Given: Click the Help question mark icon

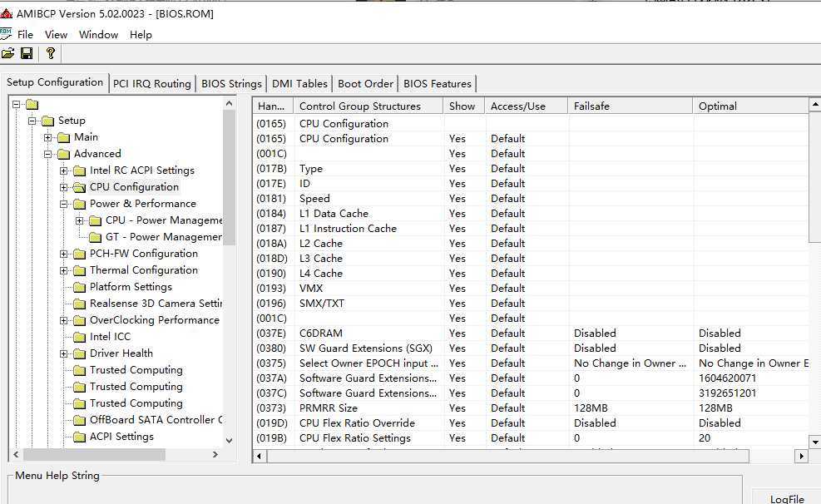Looking at the screenshot, I should (x=50, y=53).
